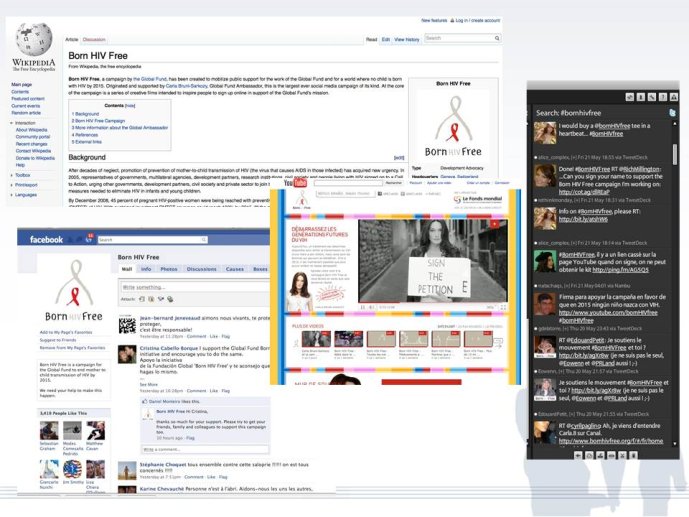Click the Write a comment field
Image resolution: width=689 pixels, height=517 pixels.
(x=205, y=449)
